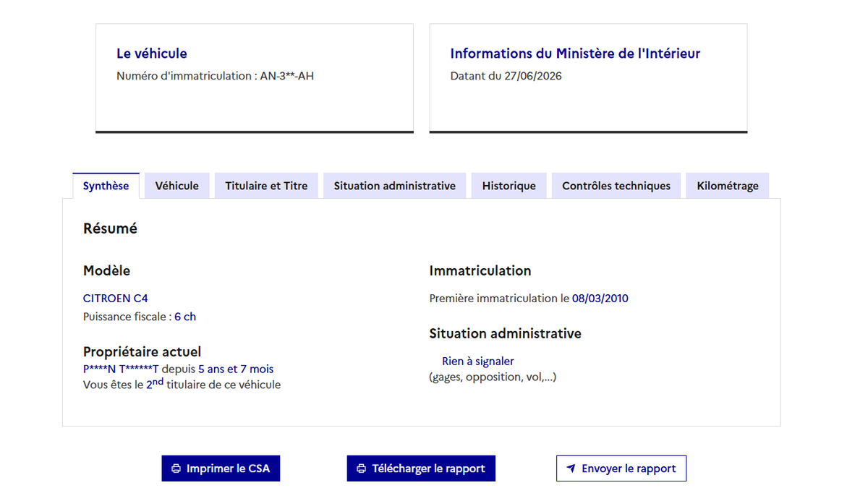868x501 pixels.
Task: Click the paper-plane icon on Envoyer le rapport
Action: [571, 468]
